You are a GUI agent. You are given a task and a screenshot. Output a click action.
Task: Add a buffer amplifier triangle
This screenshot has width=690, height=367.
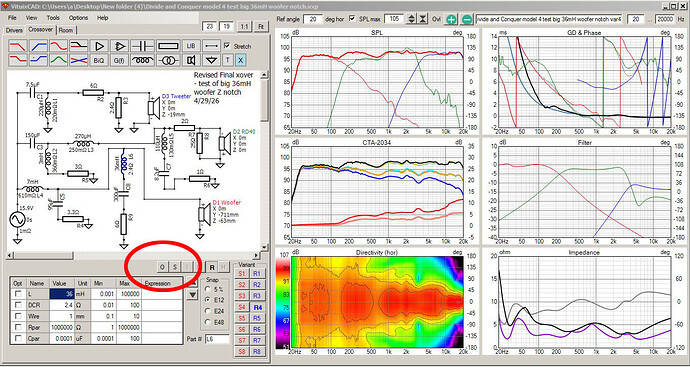coord(100,46)
